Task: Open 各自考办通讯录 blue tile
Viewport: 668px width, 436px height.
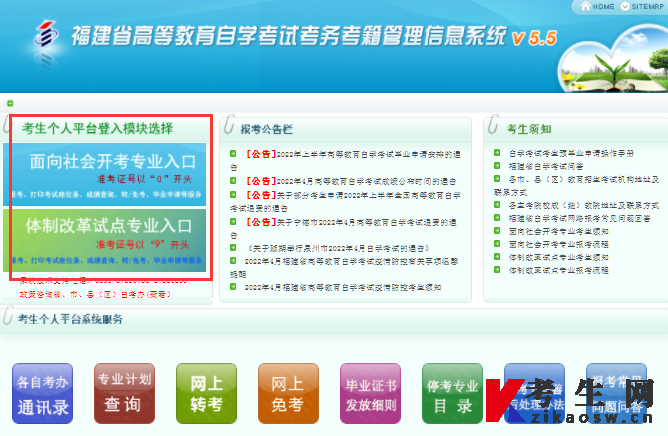Action: (x=43, y=393)
